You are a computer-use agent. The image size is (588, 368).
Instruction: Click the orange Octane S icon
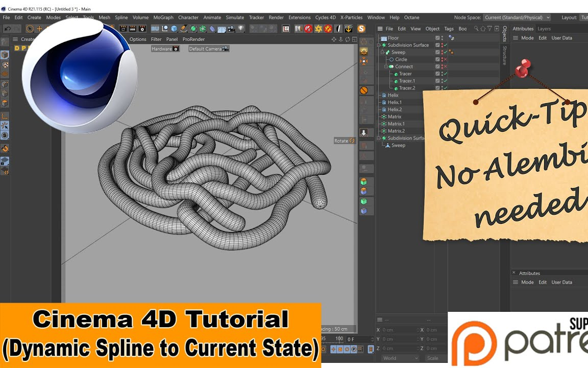coord(361,29)
